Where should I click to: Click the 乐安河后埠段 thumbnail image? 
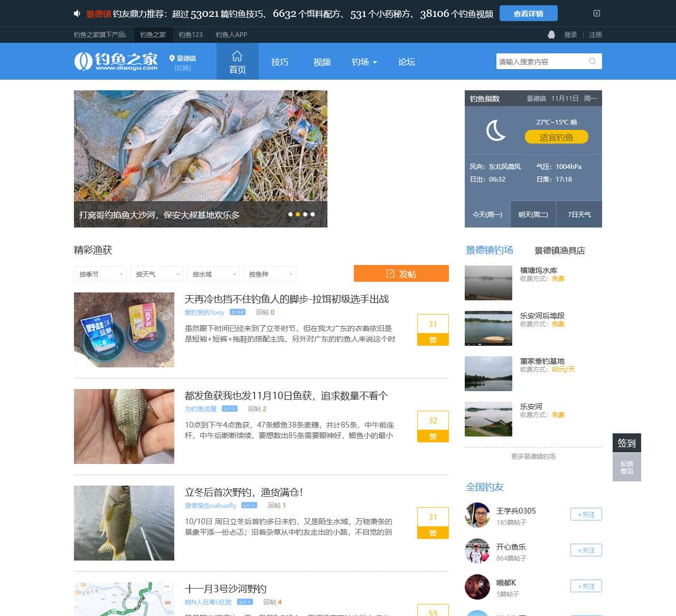tap(489, 328)
